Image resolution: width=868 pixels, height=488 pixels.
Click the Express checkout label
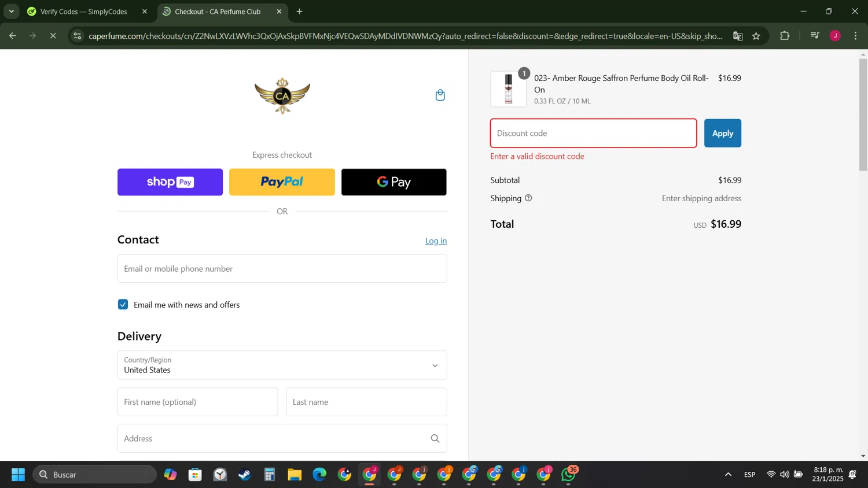pos(282,155)
